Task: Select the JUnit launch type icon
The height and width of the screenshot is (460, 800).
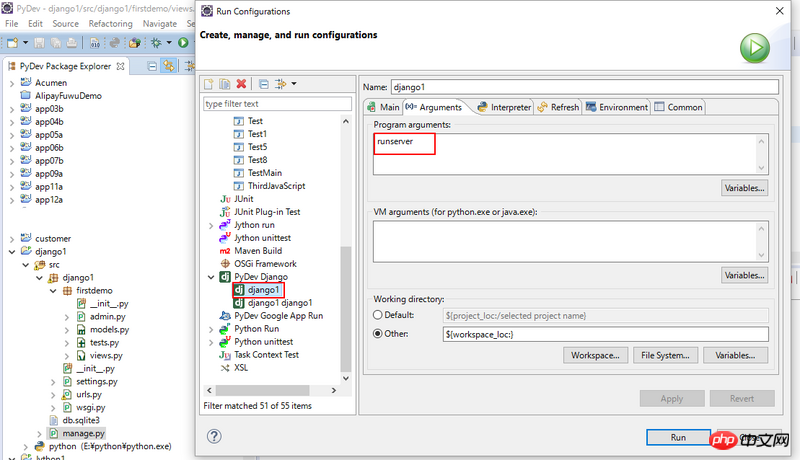Action: 224,199
